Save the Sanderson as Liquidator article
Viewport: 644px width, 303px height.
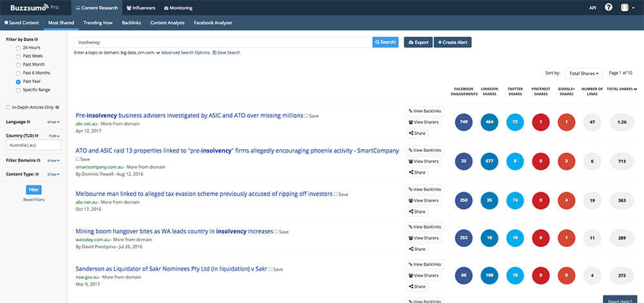[276, 270]
